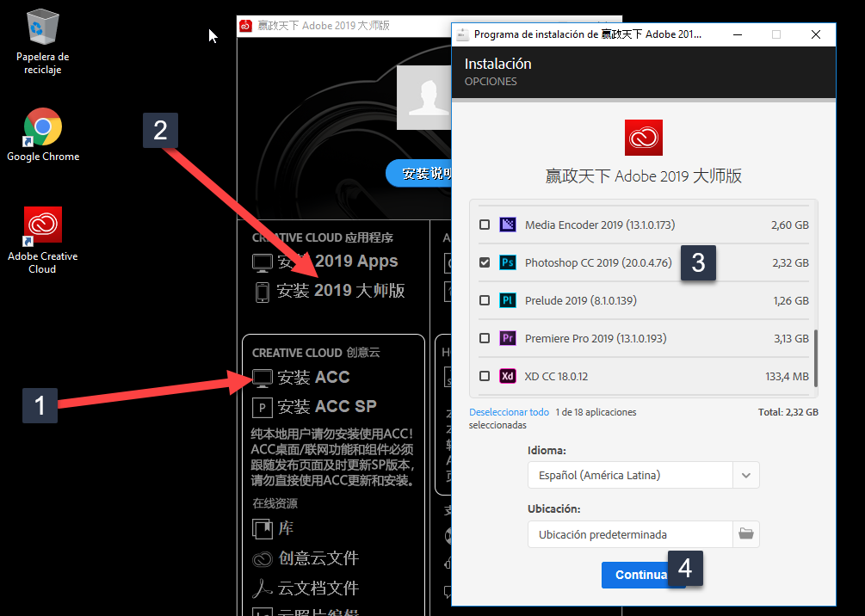Enable the Premiere Pro 2019 checkbox
This screenshot has width=865, height=616.
click(x=485, y=338)
